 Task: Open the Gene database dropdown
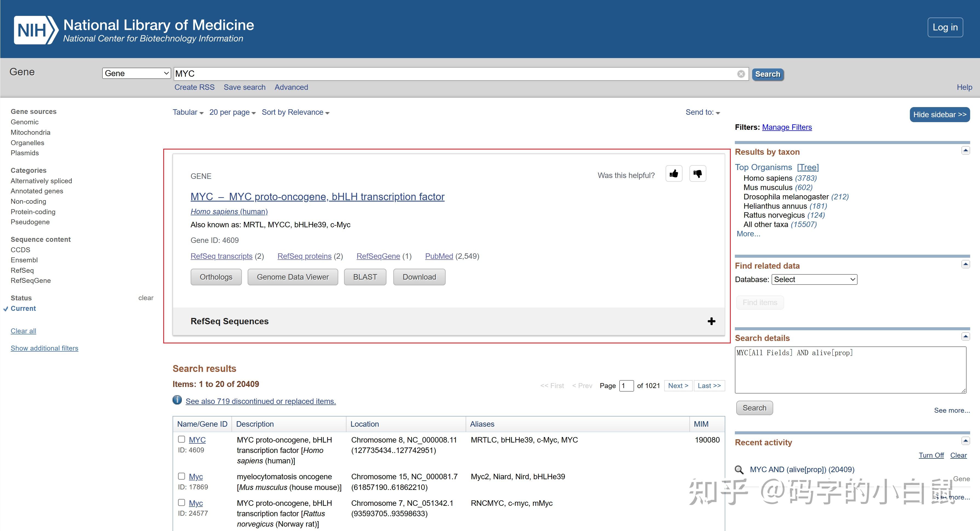(136, 73)
